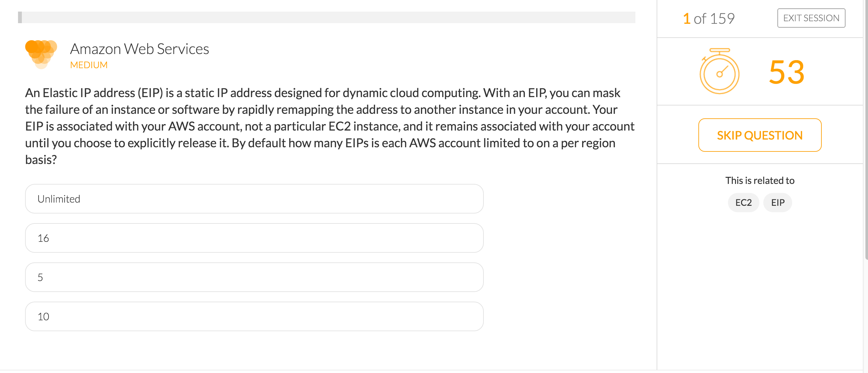The width and height of the screenshot is (868, 373).
Task: Exit the quiz with EXIT SESSION
Action: tap(811, 18)
